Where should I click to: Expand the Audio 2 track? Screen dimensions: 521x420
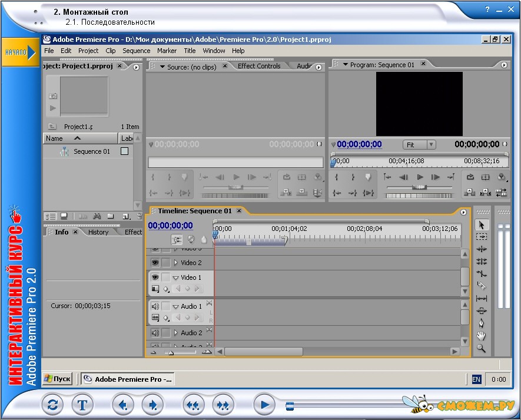click(176, 333)
